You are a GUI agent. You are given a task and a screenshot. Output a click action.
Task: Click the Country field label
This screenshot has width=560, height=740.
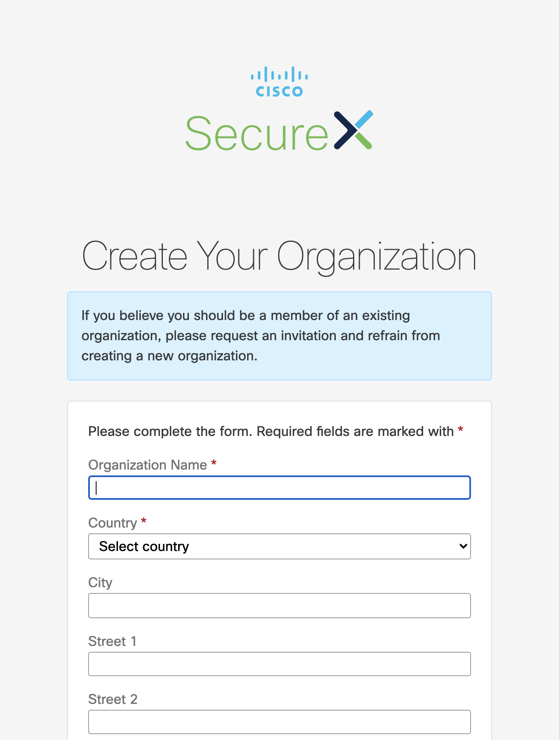point(113,523)
